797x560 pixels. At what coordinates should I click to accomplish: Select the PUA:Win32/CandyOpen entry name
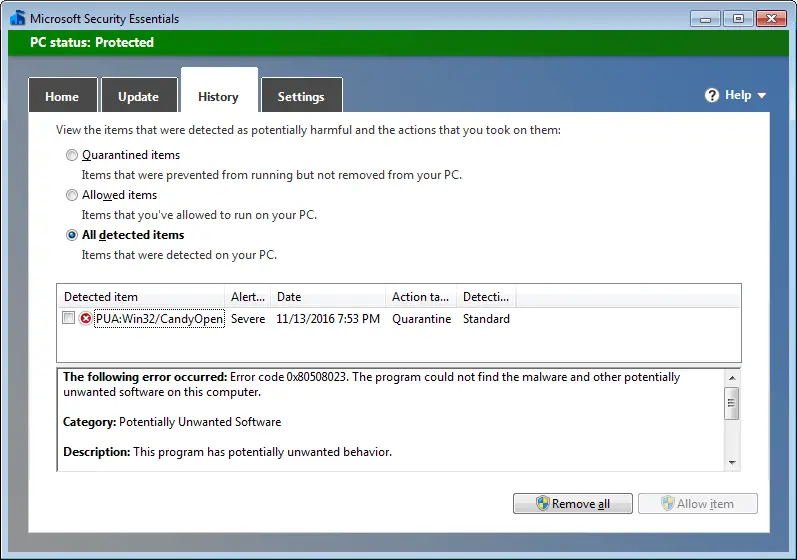pyautogui.click(x=160, y=319)
